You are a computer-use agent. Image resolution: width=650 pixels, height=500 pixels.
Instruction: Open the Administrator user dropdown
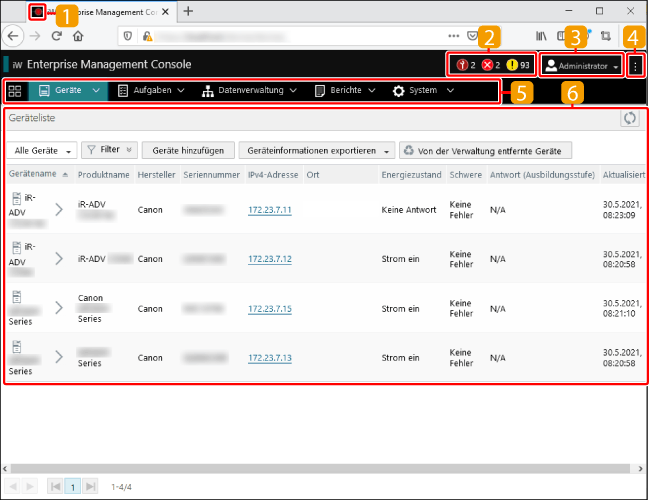pos(580,65)
